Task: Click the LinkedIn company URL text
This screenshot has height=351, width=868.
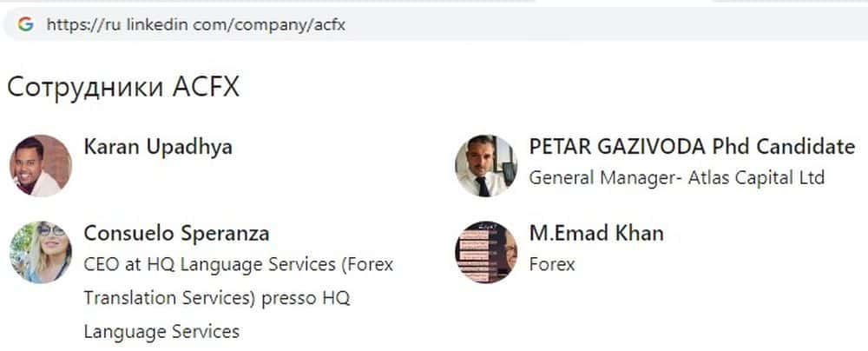Action: click(195, 24)
